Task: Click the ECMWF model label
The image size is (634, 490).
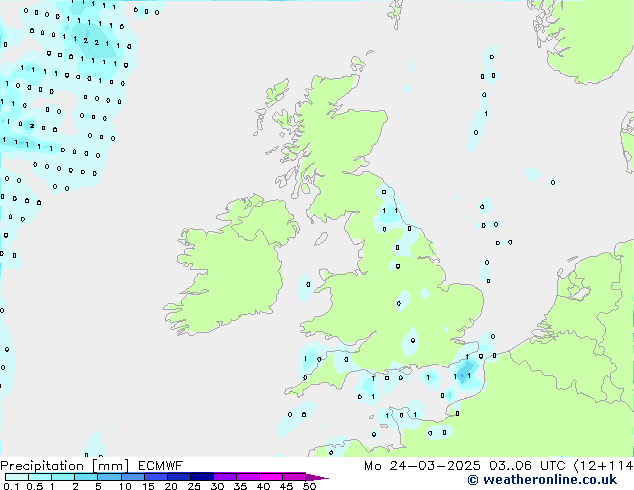Action: click(x=159, y=465)
